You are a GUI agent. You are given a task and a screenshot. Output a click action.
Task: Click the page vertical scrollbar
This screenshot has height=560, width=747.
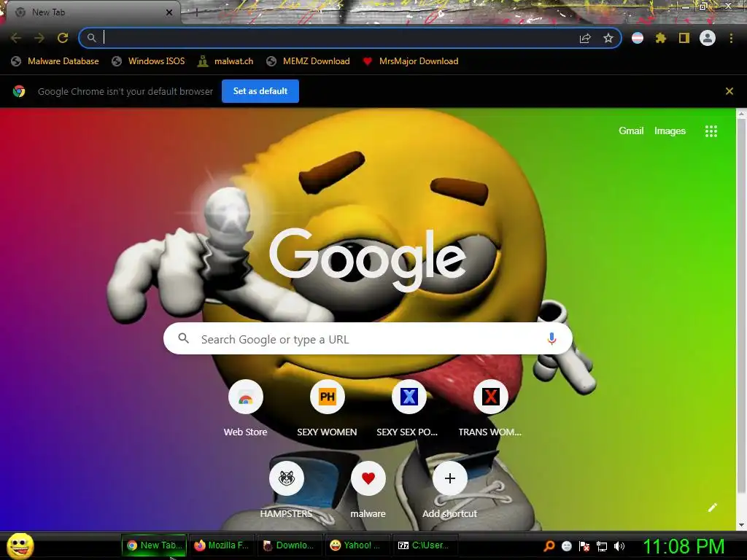click(741, 305)
